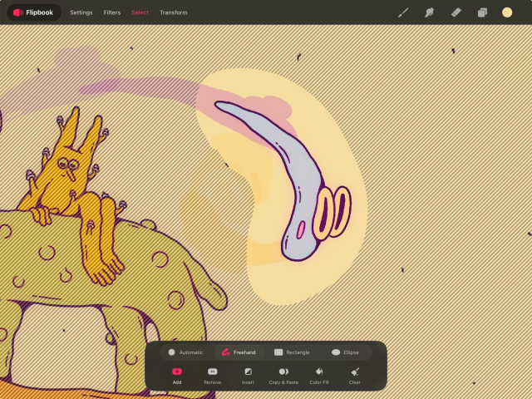Open the active color swatch
Viewport: 532px width, 399px height.
[x=507, y=12]
